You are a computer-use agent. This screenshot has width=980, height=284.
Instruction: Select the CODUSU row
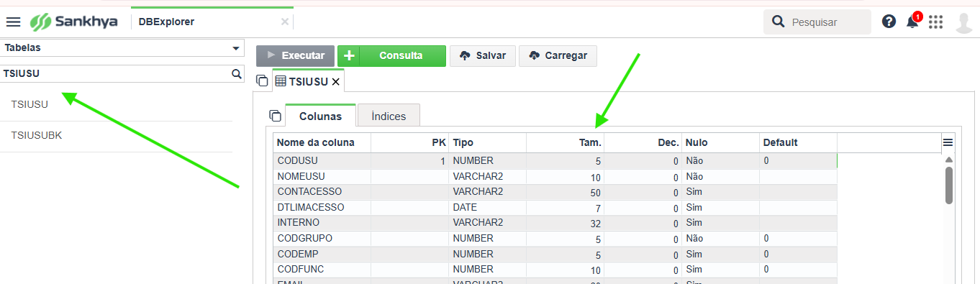pyautogui.click(x=555, y=160)
